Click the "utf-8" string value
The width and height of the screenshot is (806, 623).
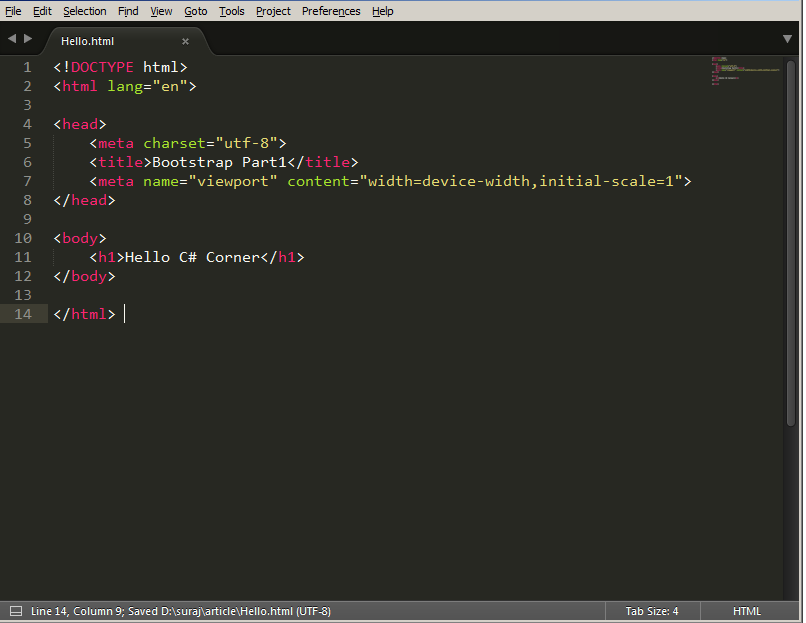(x=246, y=143)
